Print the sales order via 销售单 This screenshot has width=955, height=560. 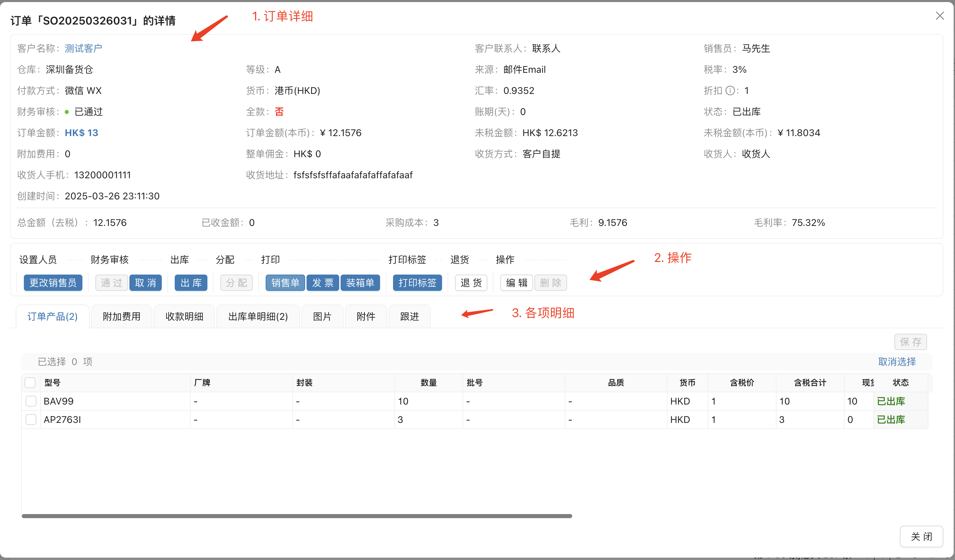tap(285, 282)
